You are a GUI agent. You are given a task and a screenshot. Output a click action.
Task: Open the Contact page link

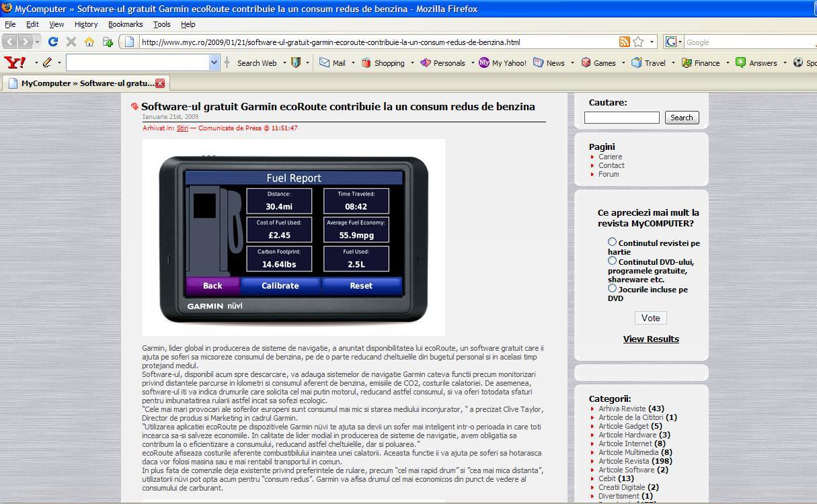point(612,165)
